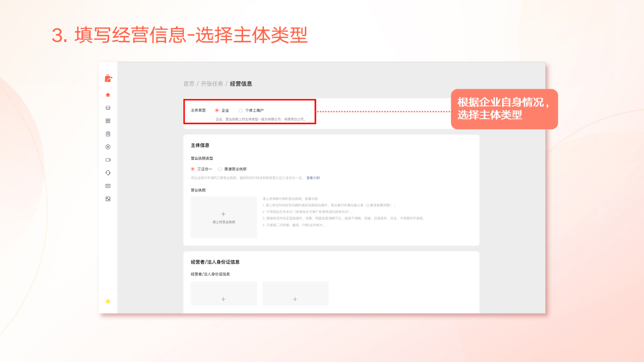Select the 企业 radio button
Viewport: 644px width, 362px height.
point(217,110)
